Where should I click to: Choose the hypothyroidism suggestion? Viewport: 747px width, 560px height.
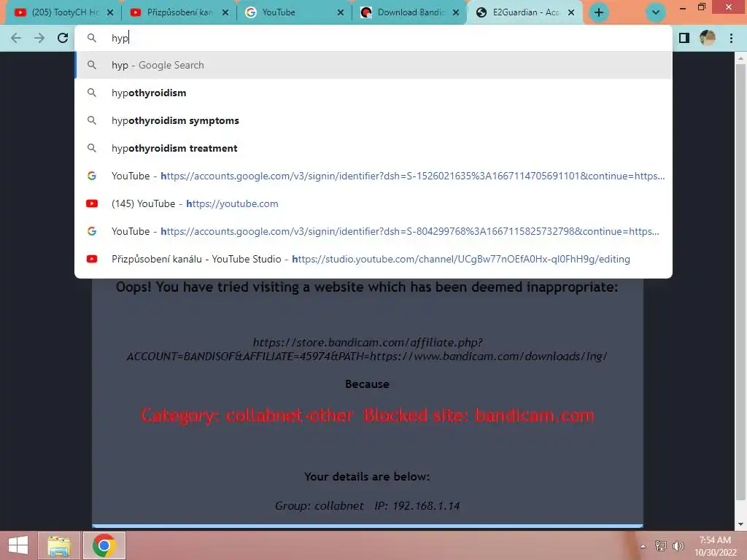[373, 93]
